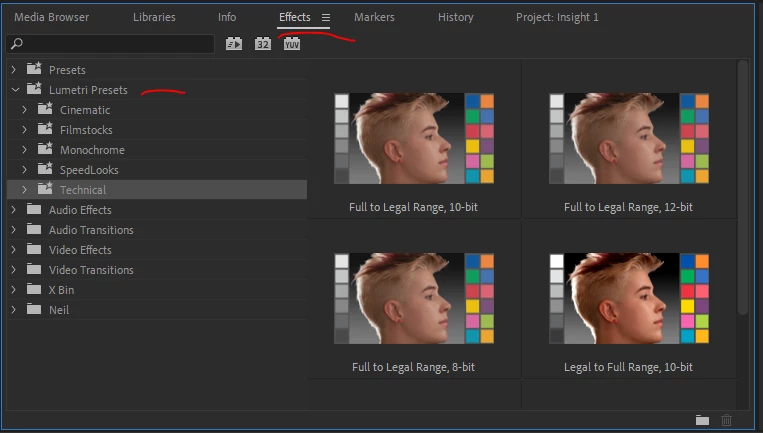
Task: Select Full to Legal Range, 8-bit thumbnail
Action: pyautogui.click(x=414, y=298)
